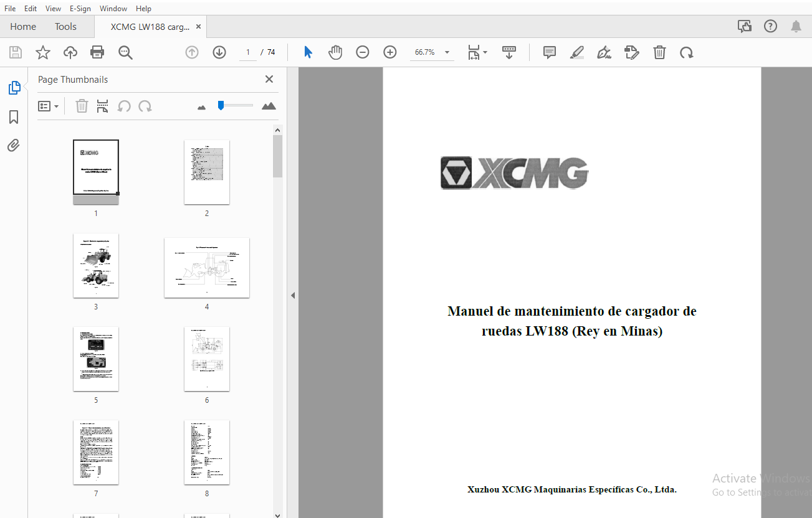The width and height of the screenshot is (812, 518).
Task: Open notifications bell
Action: (x=796, y=26)
